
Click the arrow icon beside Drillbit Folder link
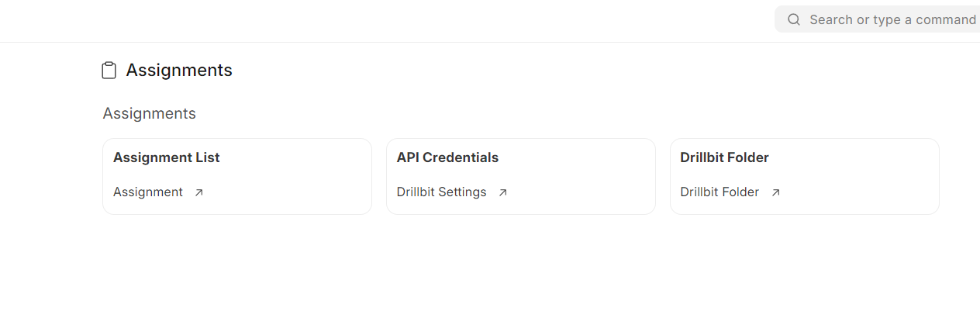(776, 192)
